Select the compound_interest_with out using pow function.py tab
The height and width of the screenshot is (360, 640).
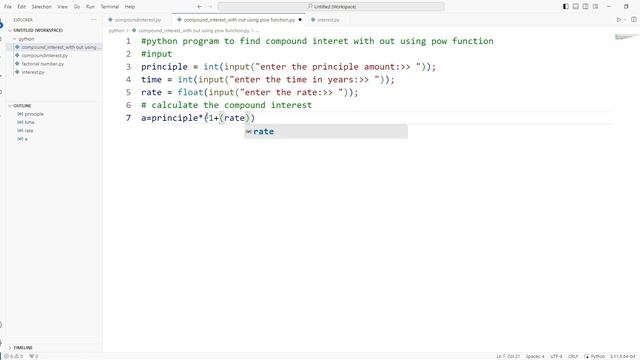[x=239, y=20]
